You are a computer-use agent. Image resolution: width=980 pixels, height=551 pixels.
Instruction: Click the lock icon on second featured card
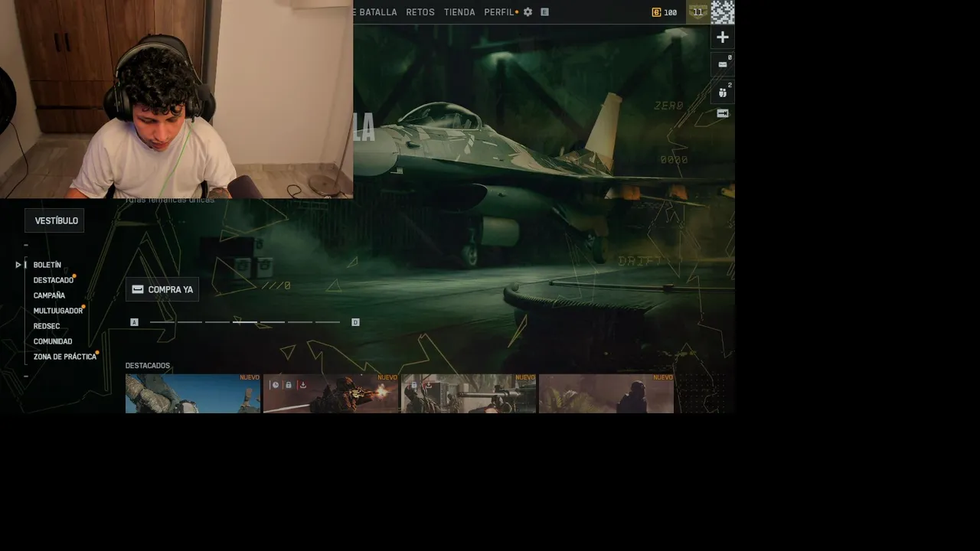pos(289,385)
